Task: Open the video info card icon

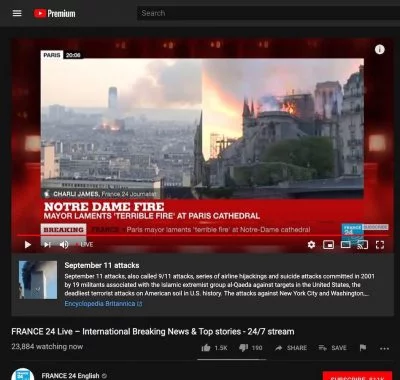Action: [380, 49]
